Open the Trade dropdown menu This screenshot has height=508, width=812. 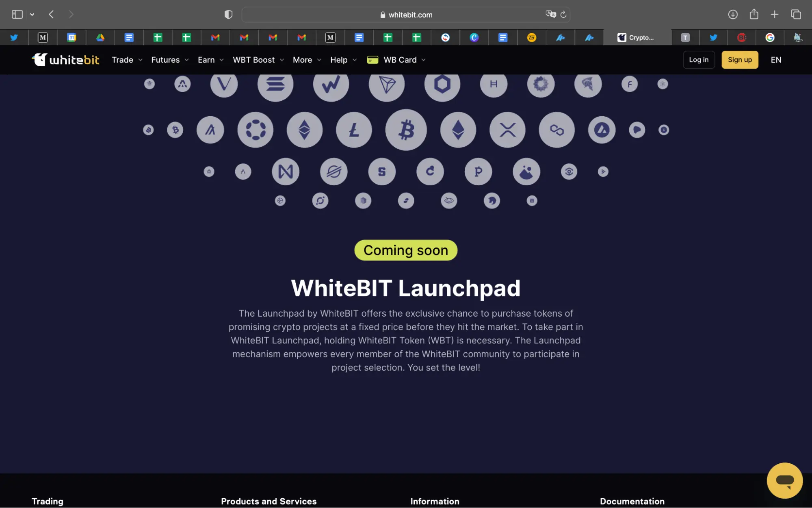pyautogui.click(x=127, y=60)
